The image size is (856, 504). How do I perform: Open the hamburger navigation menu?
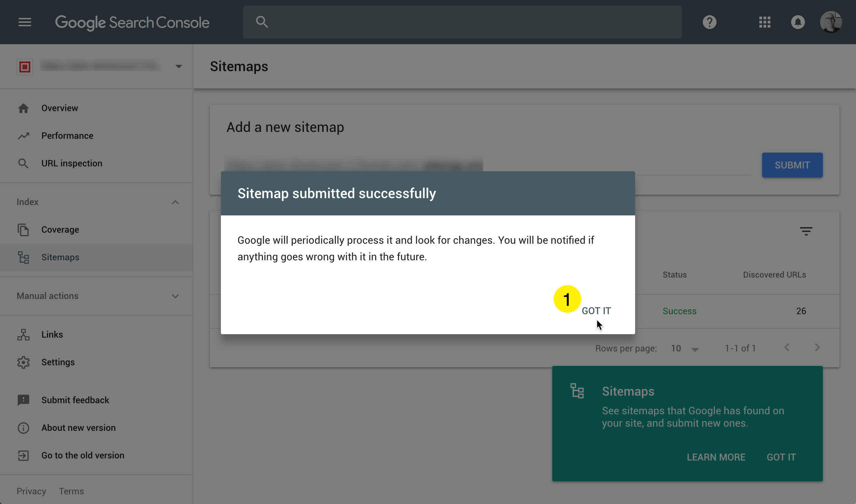pyautogui.click(x=25, y=22)
